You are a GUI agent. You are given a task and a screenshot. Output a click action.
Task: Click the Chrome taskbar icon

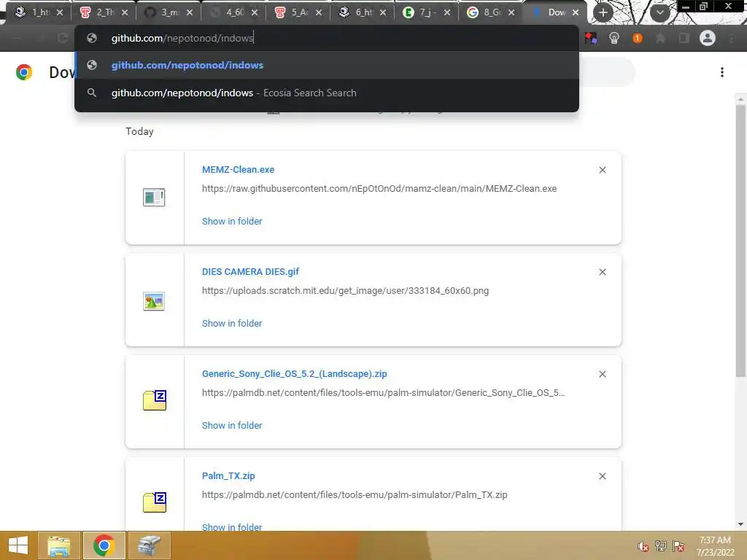pos(104,545)
